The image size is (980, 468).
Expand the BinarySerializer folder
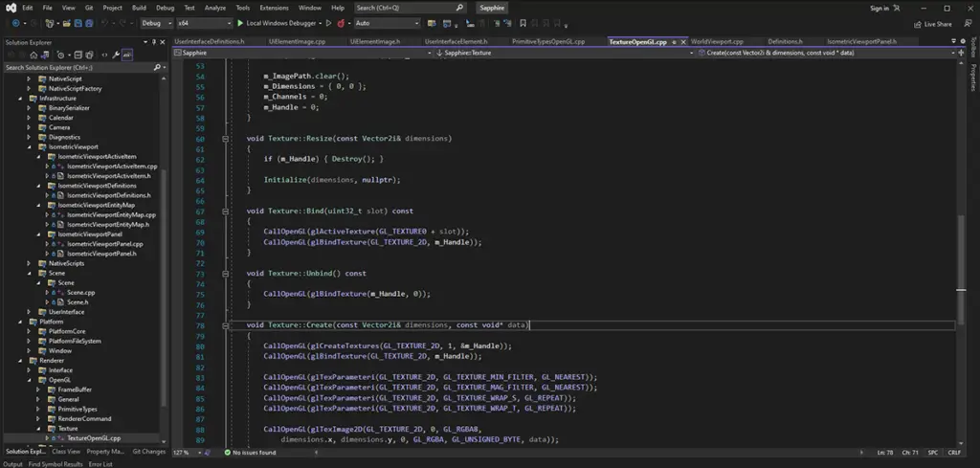pos(28,108)
